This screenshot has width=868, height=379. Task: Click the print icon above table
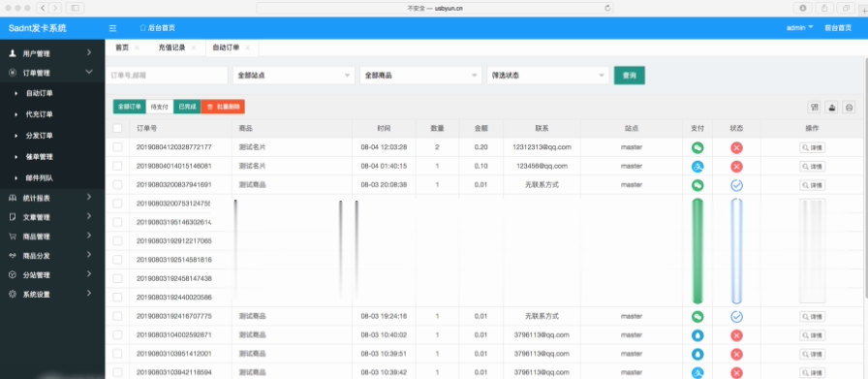pos(849,107)
